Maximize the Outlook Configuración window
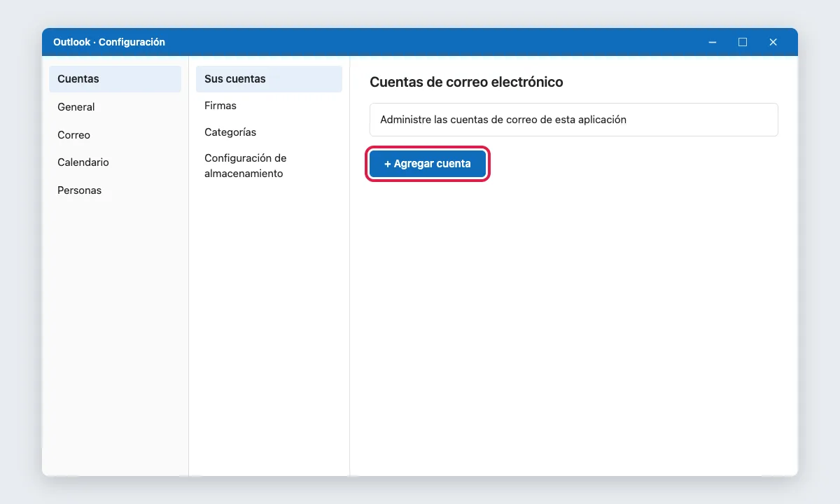840x504 pixels. (743, 42)
